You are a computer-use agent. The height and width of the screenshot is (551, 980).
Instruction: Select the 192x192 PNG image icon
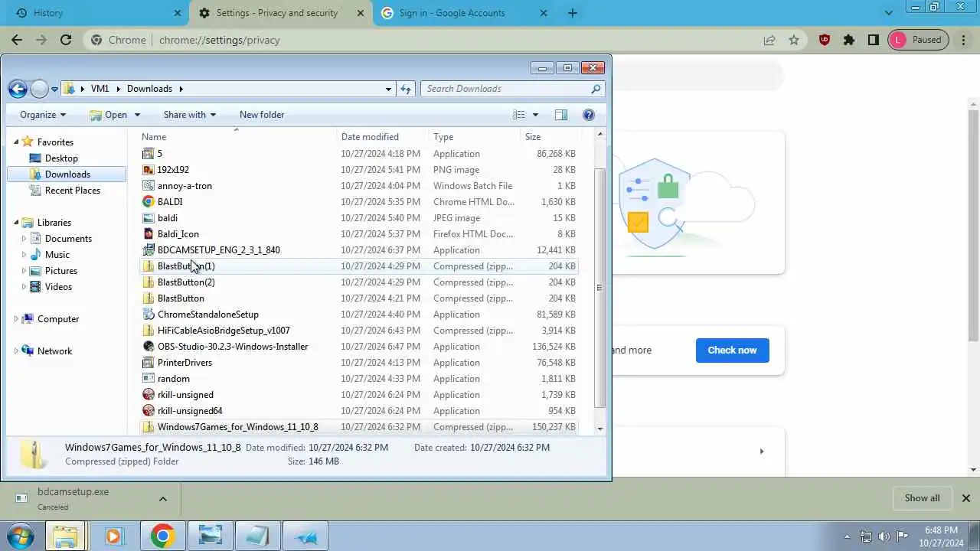(149, 170)
